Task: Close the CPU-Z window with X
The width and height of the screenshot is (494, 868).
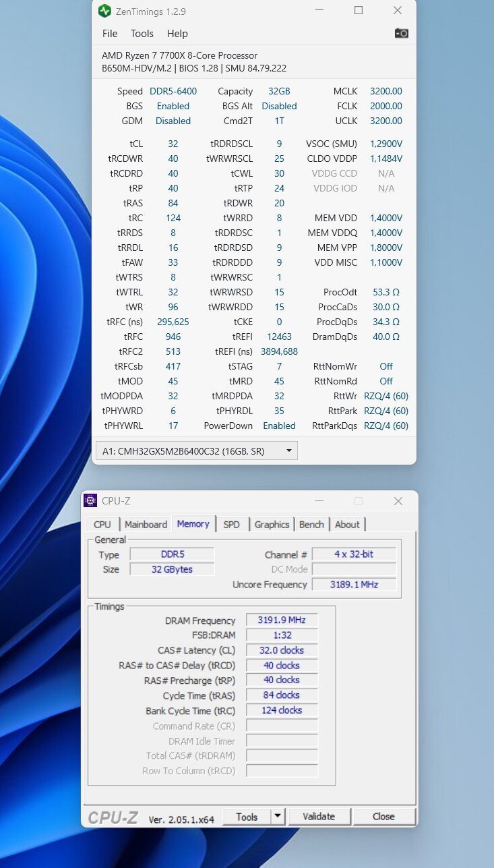Action: pyautogui.click(x=398, y=501)
